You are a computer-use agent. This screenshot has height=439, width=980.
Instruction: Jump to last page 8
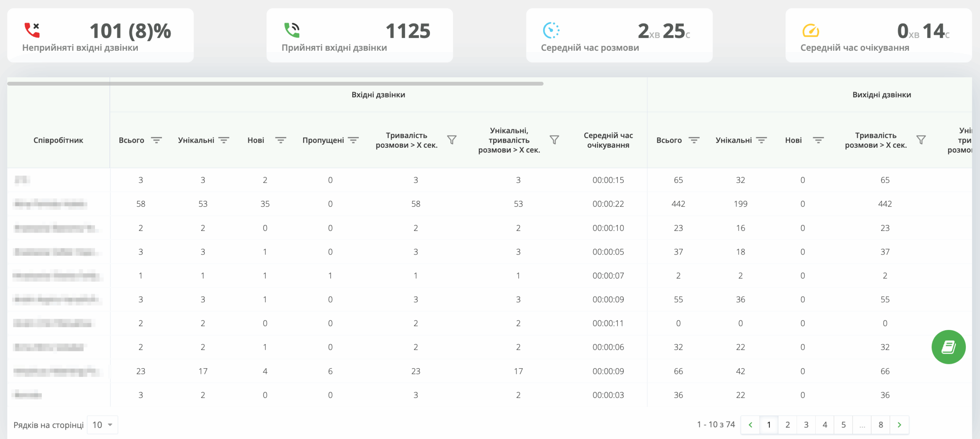(x=880, y=425)
